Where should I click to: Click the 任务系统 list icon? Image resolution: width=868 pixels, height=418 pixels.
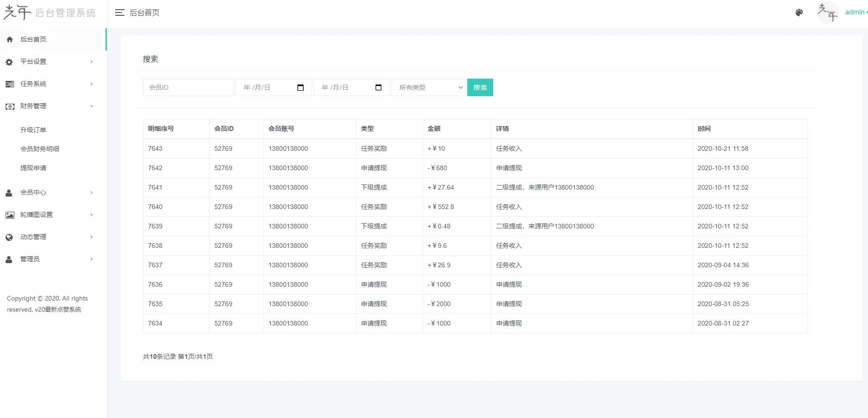(x=9, y=84)
